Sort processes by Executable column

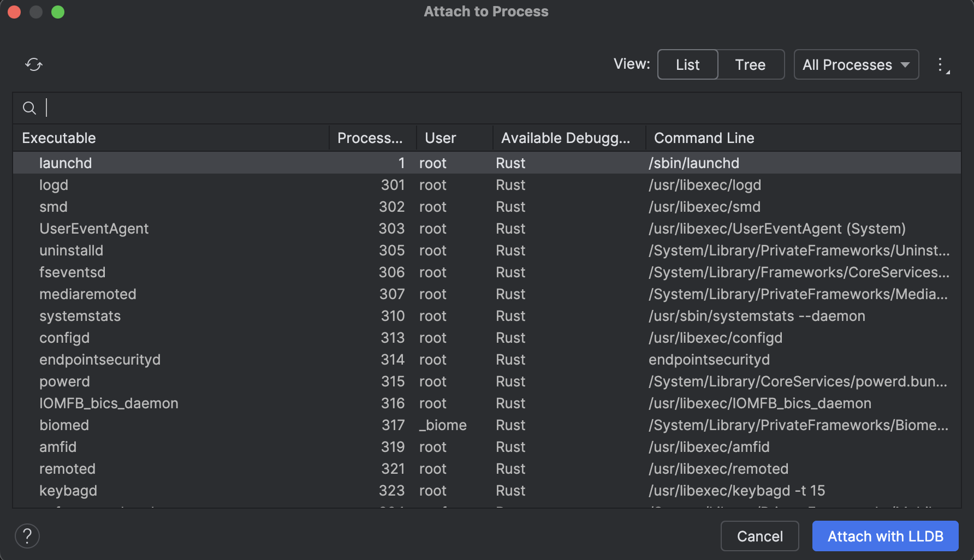click(x=58, y=138)
